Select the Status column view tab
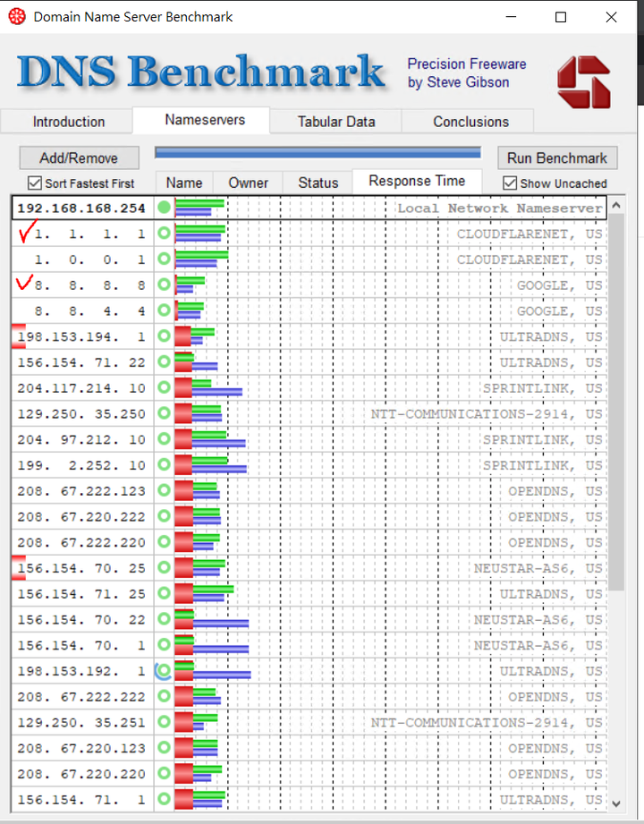The width and height of the screenshot is (644, 824). pos(318,183)
